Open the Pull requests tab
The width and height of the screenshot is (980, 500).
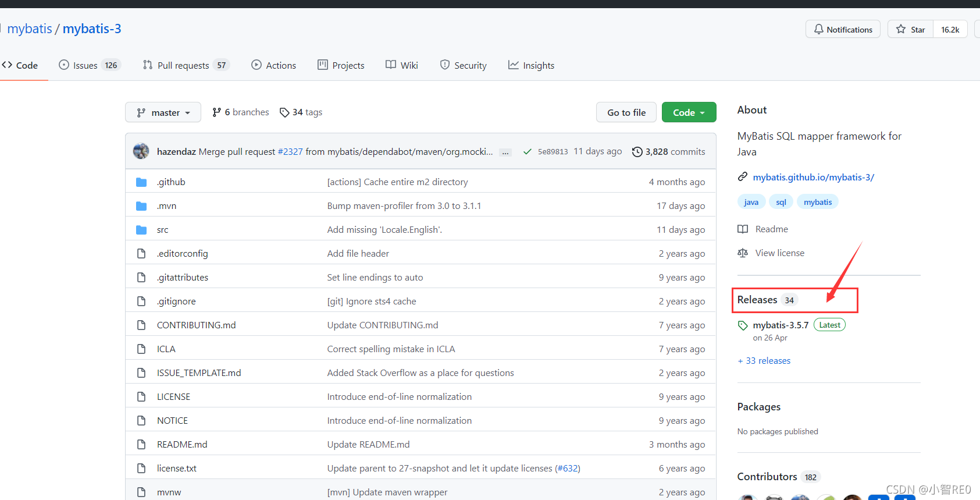click(186, 65)
